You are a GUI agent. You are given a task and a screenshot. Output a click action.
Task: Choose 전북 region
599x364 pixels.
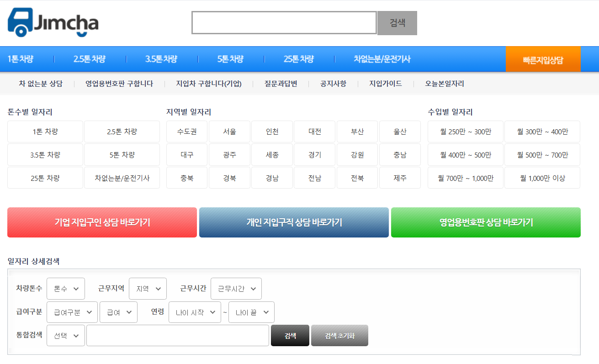click(357, 178)
